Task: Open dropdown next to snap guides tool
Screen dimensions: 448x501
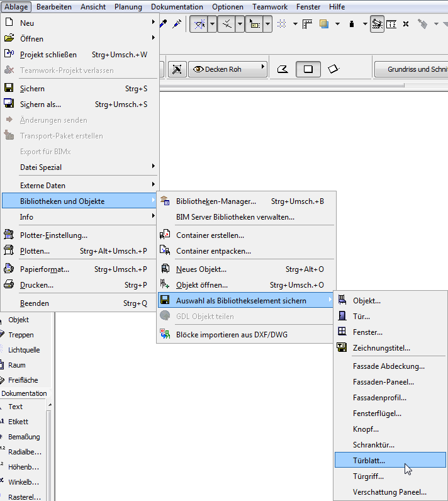Action: [x=240, y=24]
